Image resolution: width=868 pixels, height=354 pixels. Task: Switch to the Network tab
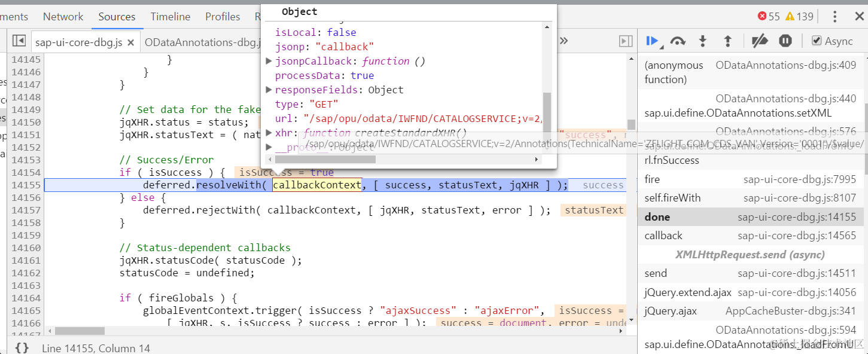pyautogui.click(x=63, y=17)
